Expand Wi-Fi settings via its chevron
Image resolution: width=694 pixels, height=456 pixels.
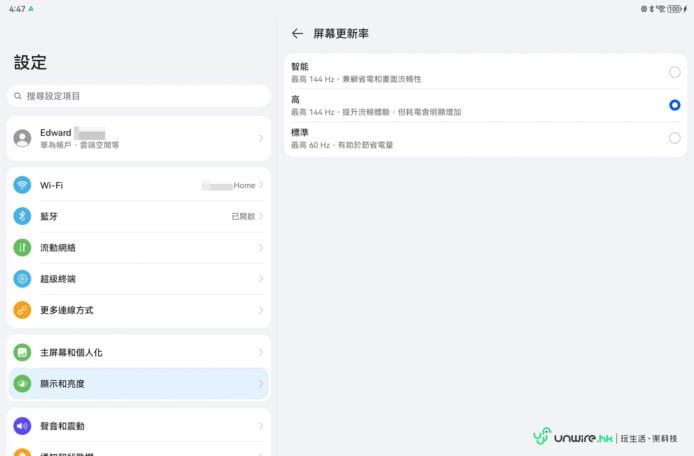[x=261, y=185]
